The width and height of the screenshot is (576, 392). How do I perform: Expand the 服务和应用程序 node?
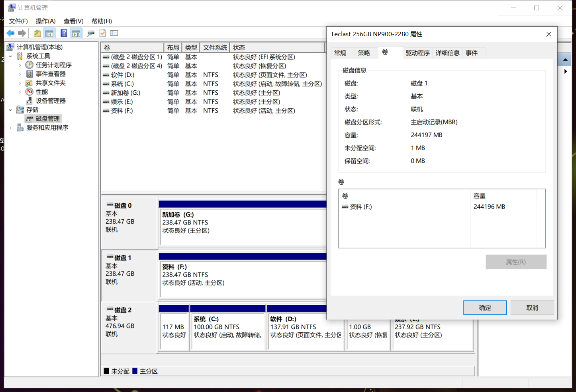point(10,128)
